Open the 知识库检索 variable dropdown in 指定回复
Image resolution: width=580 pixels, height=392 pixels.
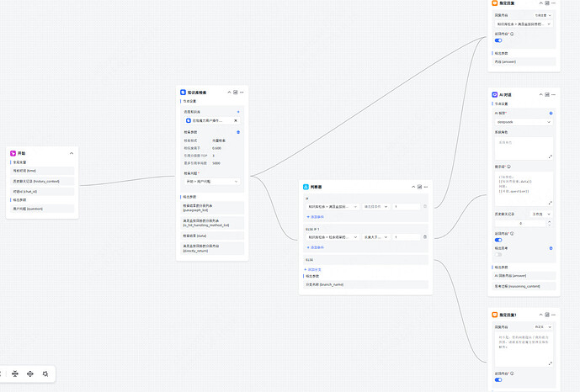(524, 24)
